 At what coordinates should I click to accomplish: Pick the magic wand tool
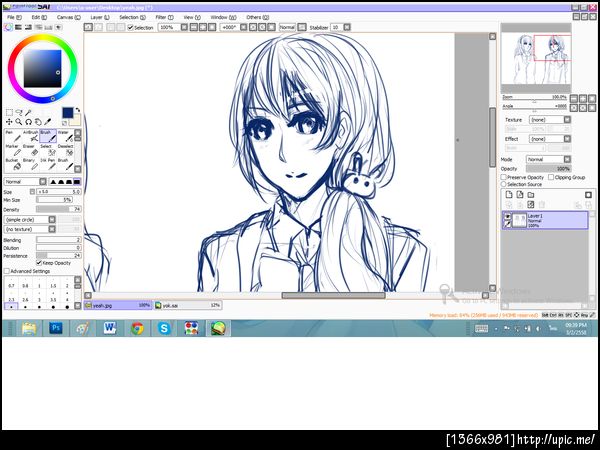[28, 112]
